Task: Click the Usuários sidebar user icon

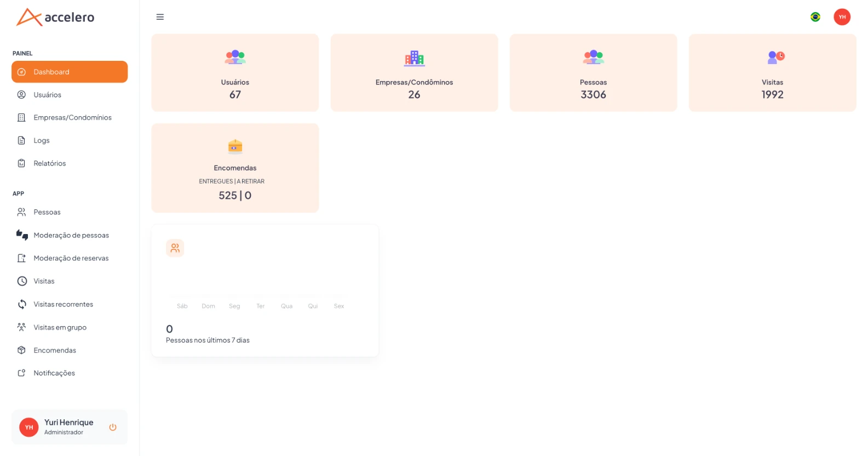Action: (21, 95)
